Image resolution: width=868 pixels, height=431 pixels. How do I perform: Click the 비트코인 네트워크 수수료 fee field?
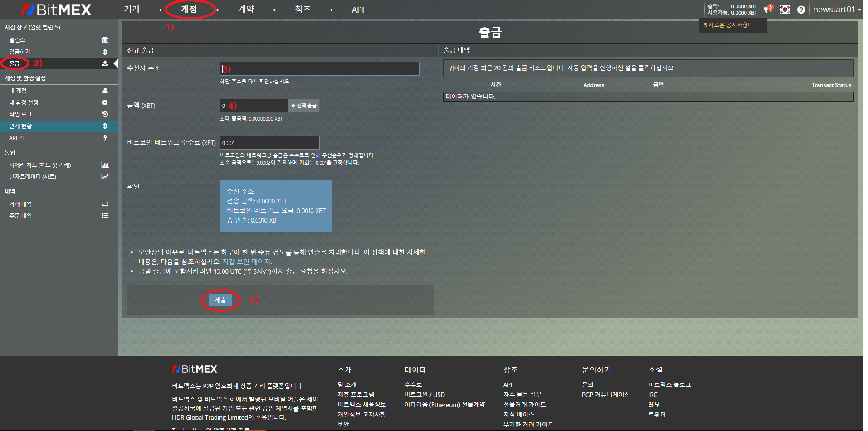pyautogui.click(x=270, y=143)
